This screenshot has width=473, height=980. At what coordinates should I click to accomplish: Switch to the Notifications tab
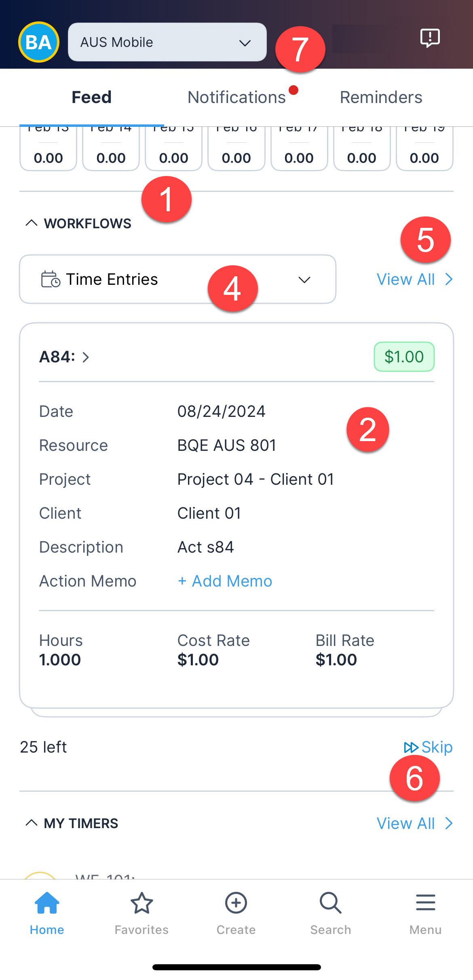(237, 97)
